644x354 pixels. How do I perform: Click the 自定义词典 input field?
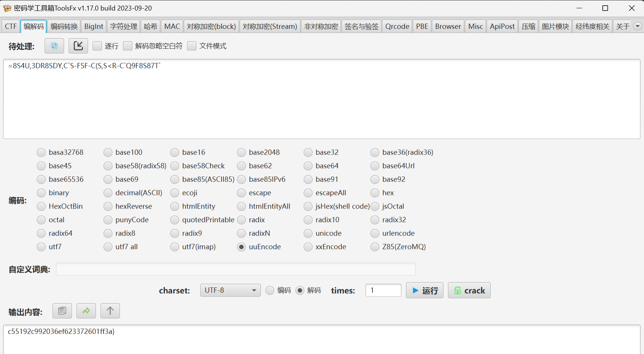[x=236, y=269]
